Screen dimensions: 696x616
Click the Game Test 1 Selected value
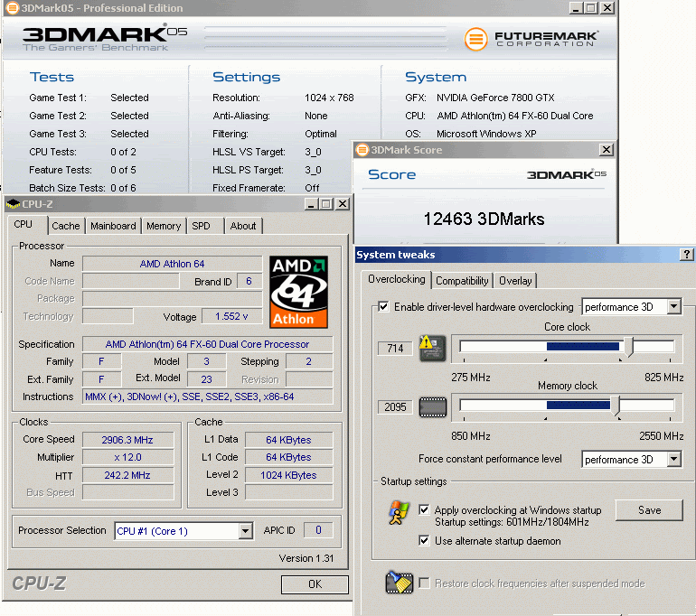click(129, 98)
